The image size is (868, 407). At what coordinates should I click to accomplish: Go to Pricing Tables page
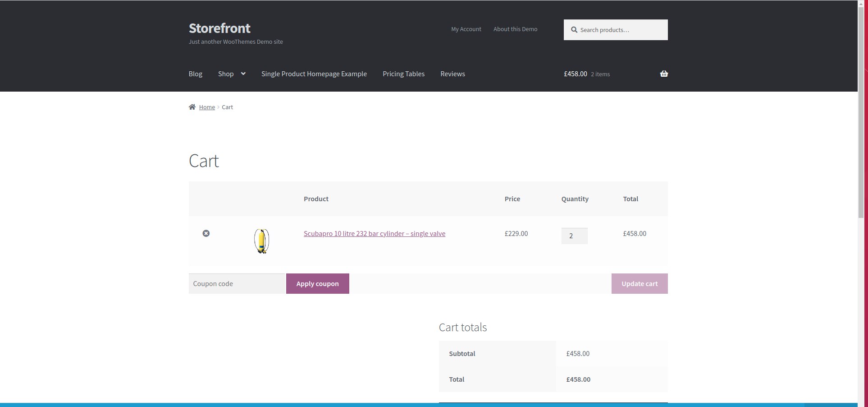tap(403, 74)
